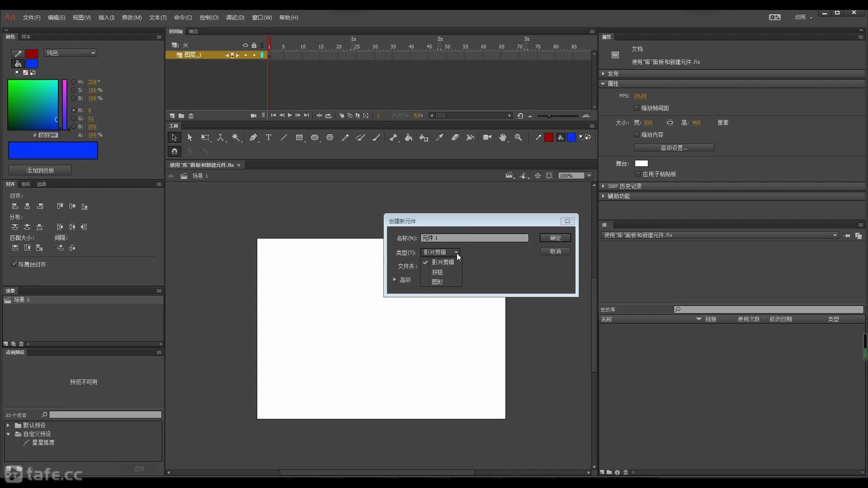Select the Camera tool
This screenshot has height=488, width=868.
pos(487,137)
